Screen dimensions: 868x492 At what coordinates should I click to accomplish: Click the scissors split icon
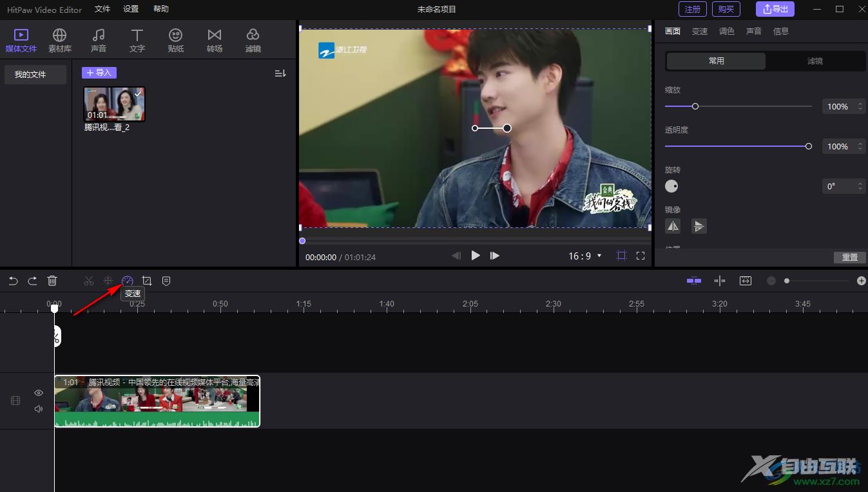[x=89, y=281]
